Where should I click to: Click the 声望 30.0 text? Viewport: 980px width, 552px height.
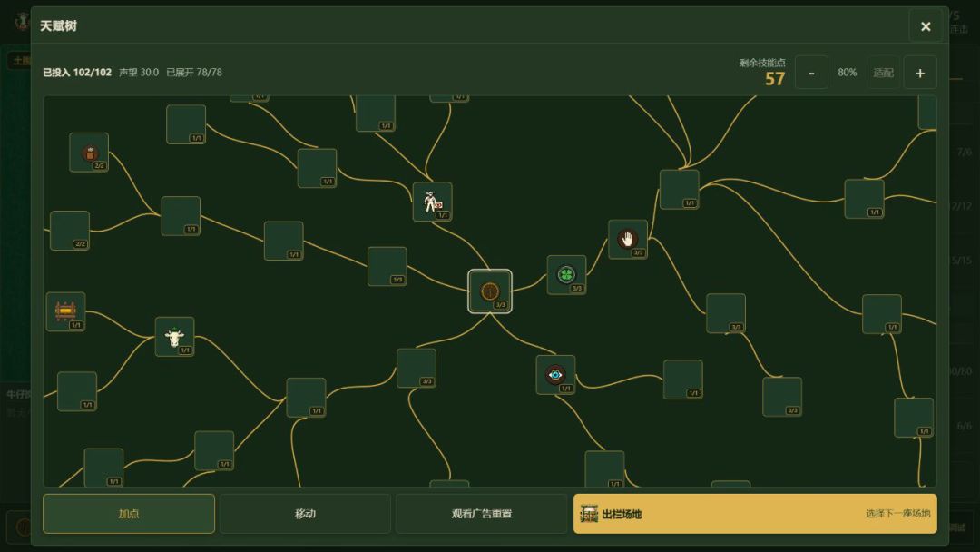coord(139,73)
